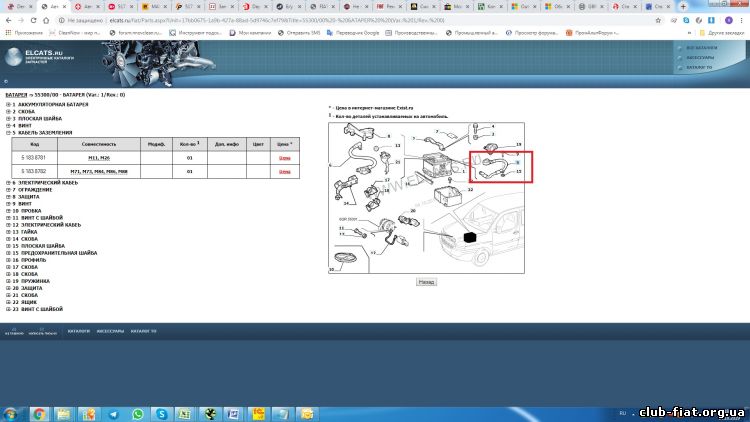The width and height of the screenshot is (750, 422).
Task: Expand item 15 ПРЕДОХРАНИТЕЛЬНАЯ ШАЙБА
Action: [x=8, y=253]
